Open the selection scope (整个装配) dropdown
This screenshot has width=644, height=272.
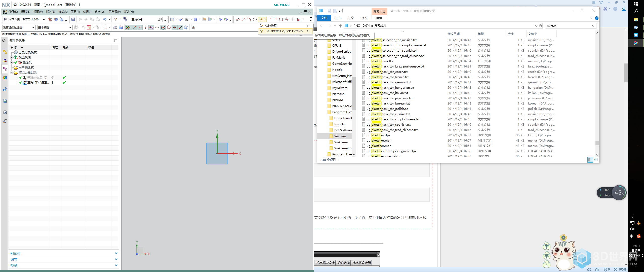coord(70,27)
